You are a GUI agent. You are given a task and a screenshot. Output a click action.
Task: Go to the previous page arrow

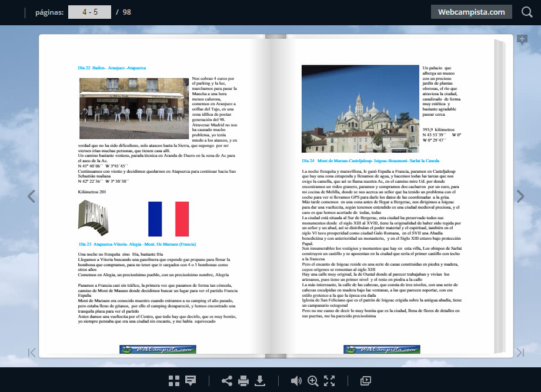[31, 196]
